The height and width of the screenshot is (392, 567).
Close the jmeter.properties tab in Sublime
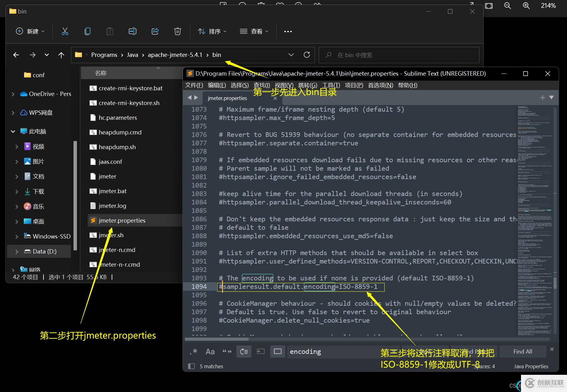(275, 98)
